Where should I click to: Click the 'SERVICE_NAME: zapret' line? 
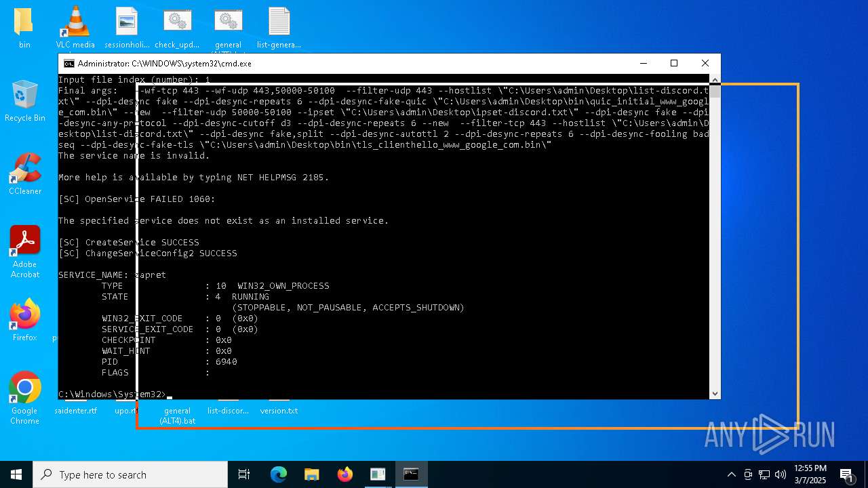112,275
